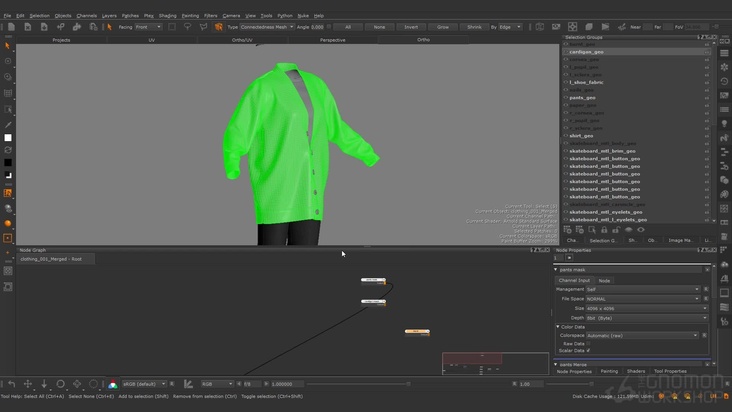Viewport: 732px width, 412px height.
Task: Open the Channels menu
Action: [x=86, y=15]
